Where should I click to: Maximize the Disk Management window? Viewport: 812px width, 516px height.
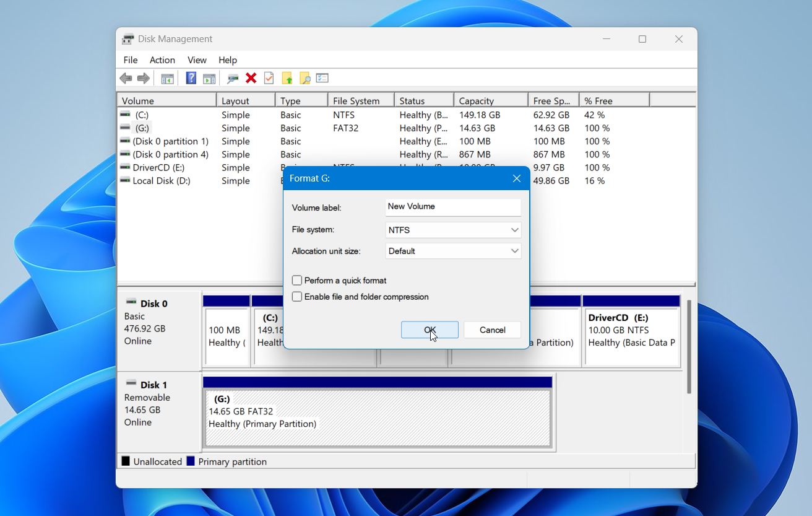tap(642, 39)
